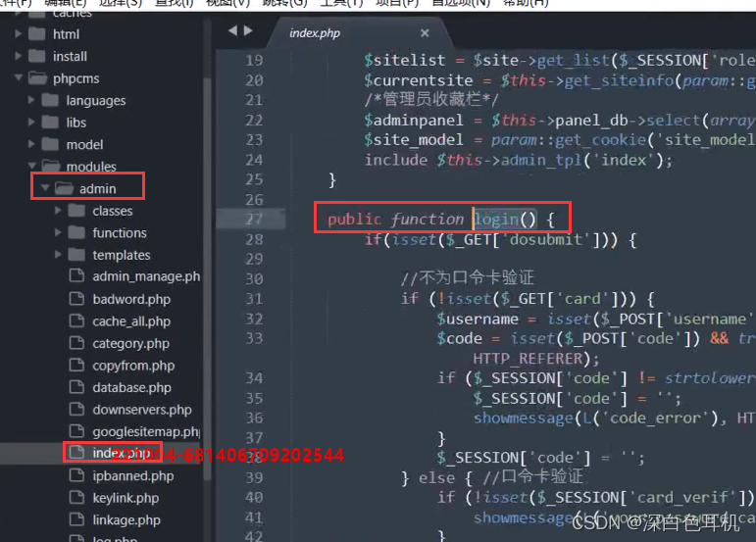Viewport: 756px width, 542px height.
Task: Expand the languages folder arrow
Action: pyautogui.click(x=31, y=100)
